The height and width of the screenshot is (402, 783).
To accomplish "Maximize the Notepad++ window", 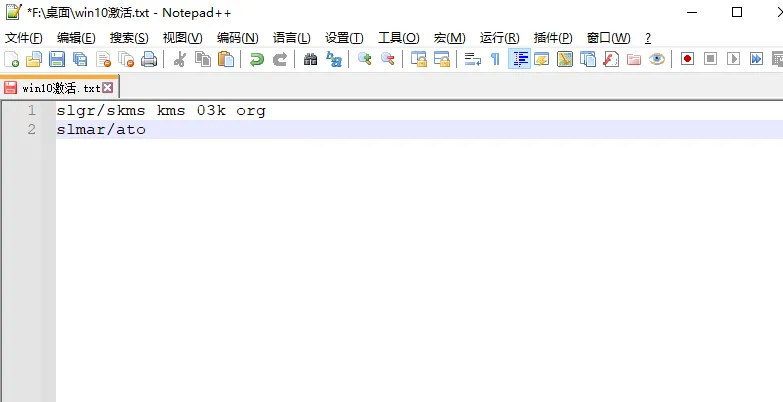I will [737, 12].
